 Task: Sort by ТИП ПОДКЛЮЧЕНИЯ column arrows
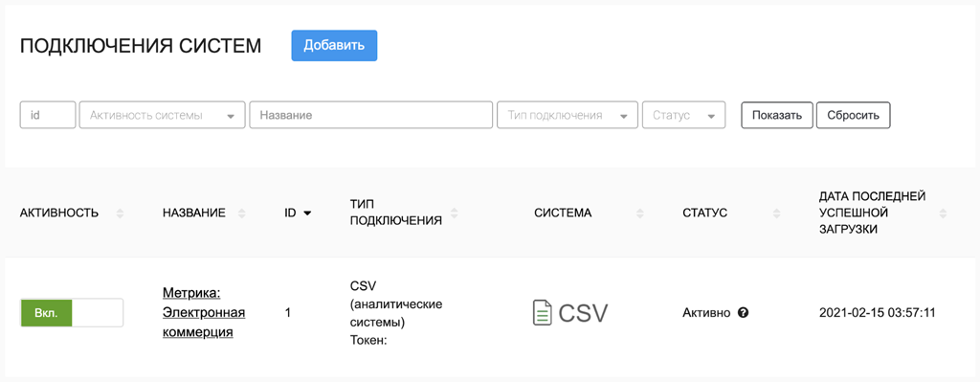[x=455, y=213]
